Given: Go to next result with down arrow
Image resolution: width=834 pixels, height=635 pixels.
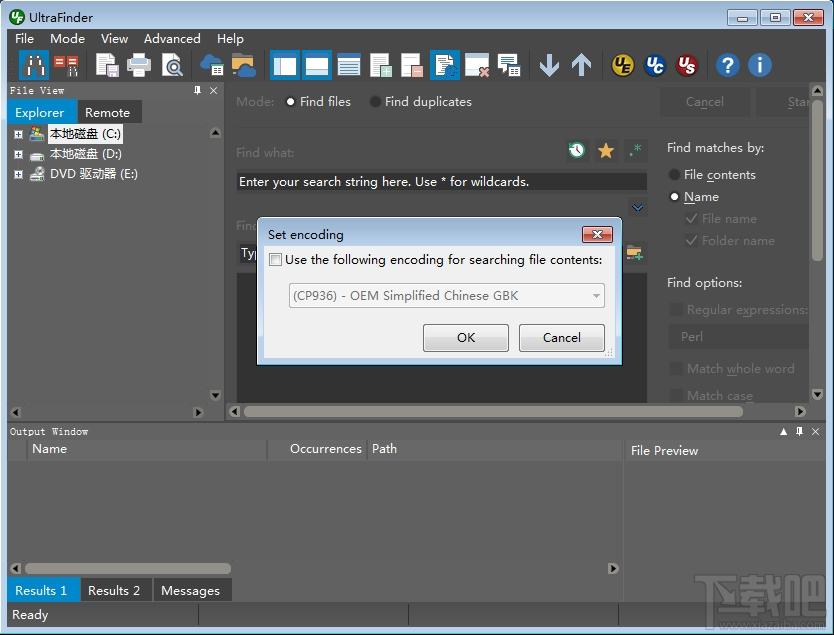Looking at the screenshot, I should (x=549, y=65).
